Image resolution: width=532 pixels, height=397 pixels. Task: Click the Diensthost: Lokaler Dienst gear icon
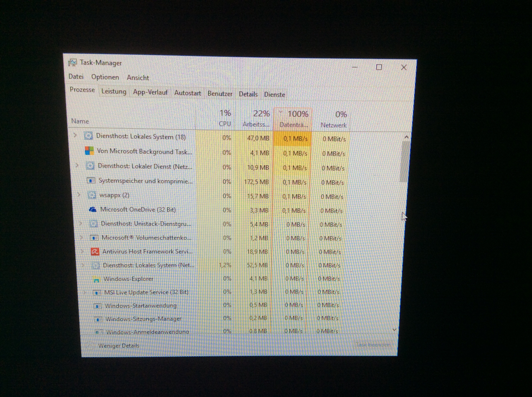pyautogui.click(x=90, y=165)
